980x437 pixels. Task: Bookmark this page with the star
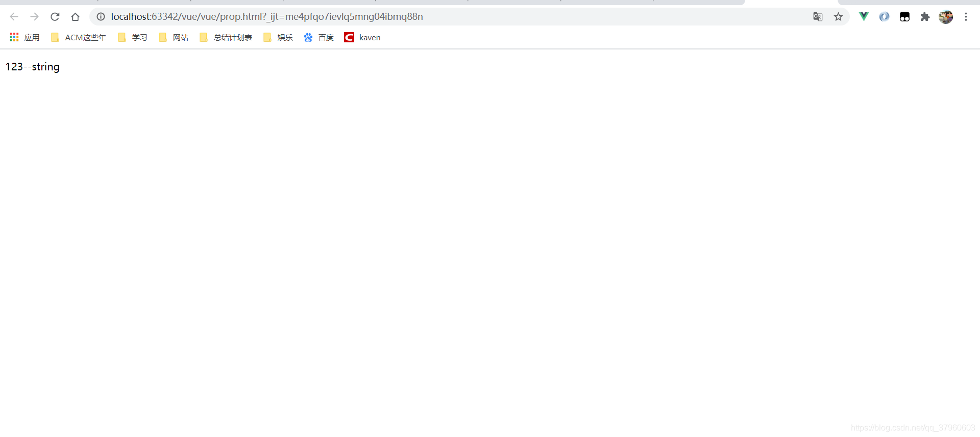[838, 17]
